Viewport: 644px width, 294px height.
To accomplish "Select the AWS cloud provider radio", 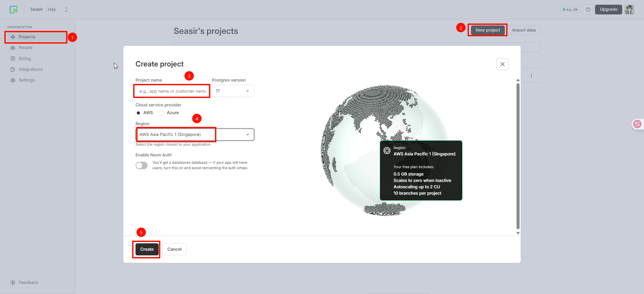I will click(x=139, y=113).
